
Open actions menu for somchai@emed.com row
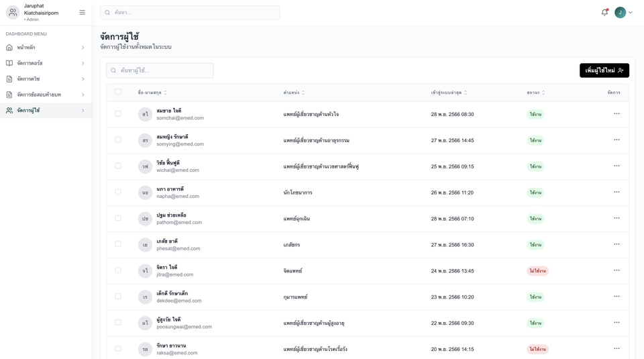coord(616,114)
